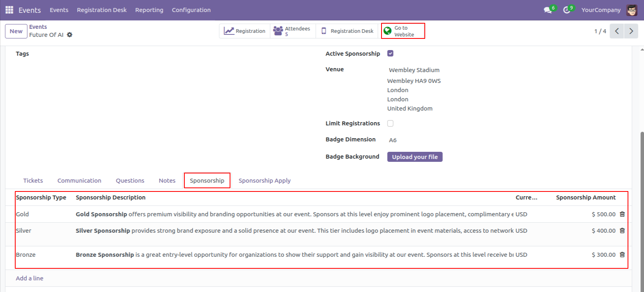
Task: Open the Configuration menu
Action: (191, 10)
